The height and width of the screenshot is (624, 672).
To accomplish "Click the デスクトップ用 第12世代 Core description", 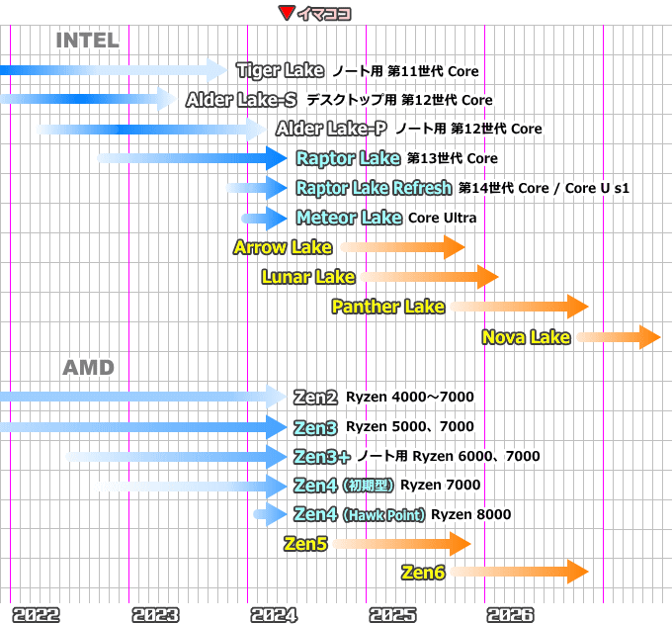I will (x=399, y=100).
